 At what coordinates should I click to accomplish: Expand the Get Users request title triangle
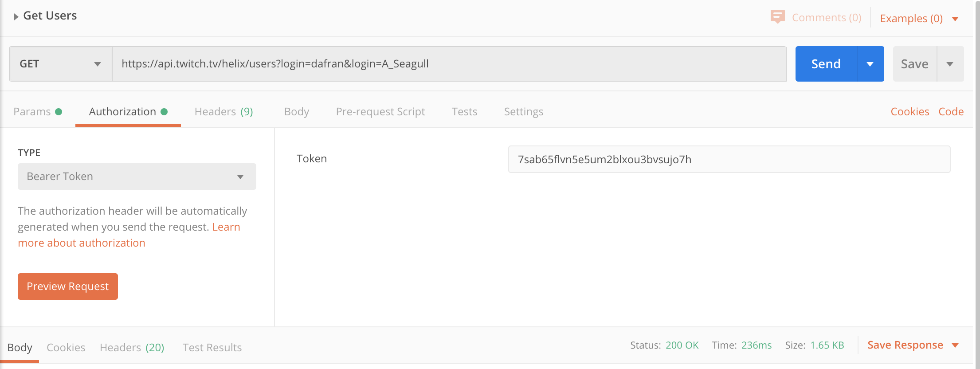16,16
